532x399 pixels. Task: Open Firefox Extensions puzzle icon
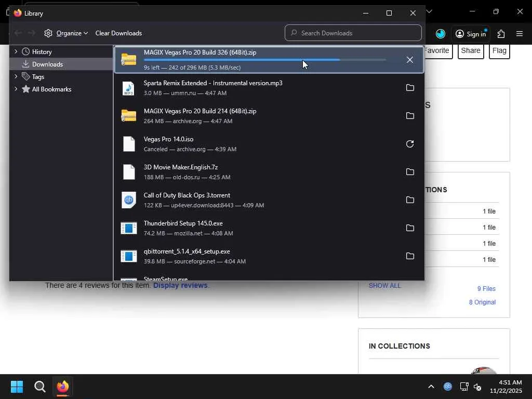(501, 34)
